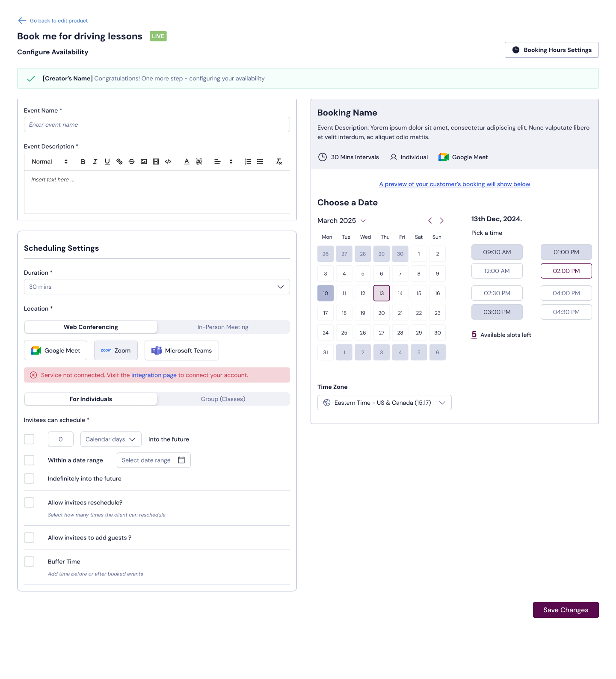Toggle bold formatting in description editor

coord(83,162)
